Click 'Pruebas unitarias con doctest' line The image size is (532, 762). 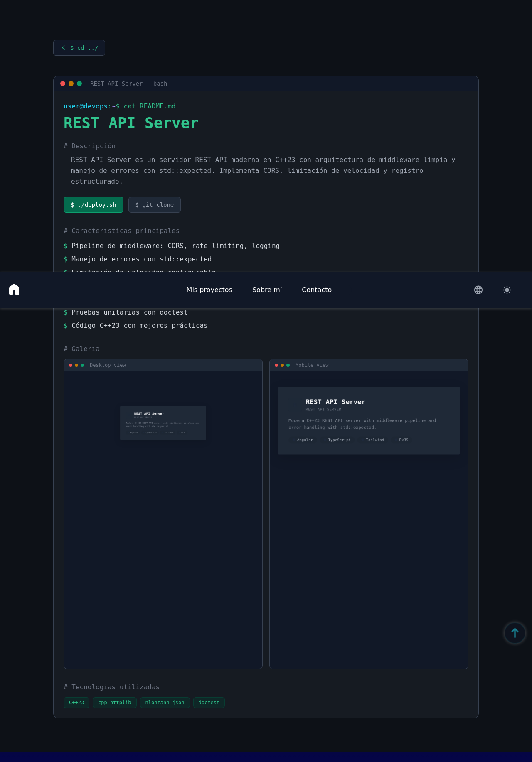(x=126, y=312)
